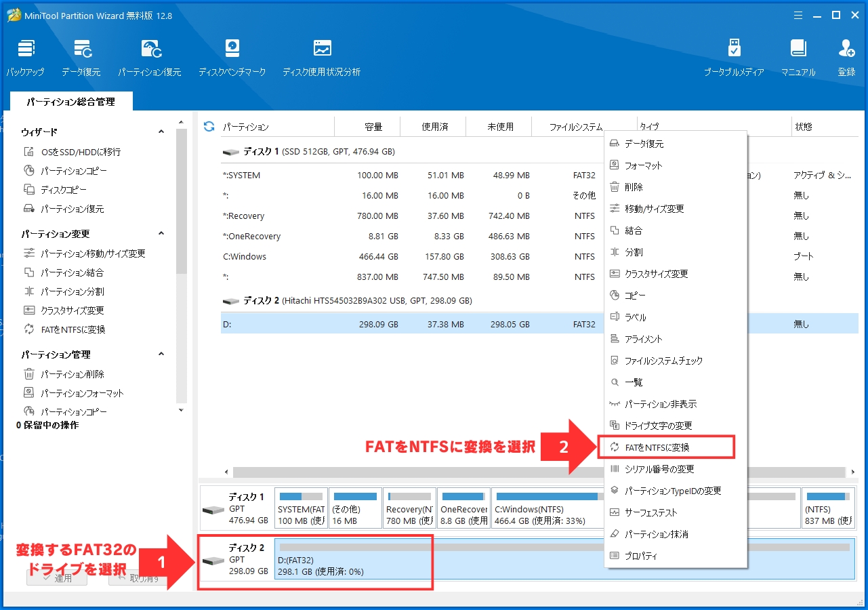The image size is (868, 610).
Task: Launch データ復元 from the top toolbar
Action: click(81, 58)
